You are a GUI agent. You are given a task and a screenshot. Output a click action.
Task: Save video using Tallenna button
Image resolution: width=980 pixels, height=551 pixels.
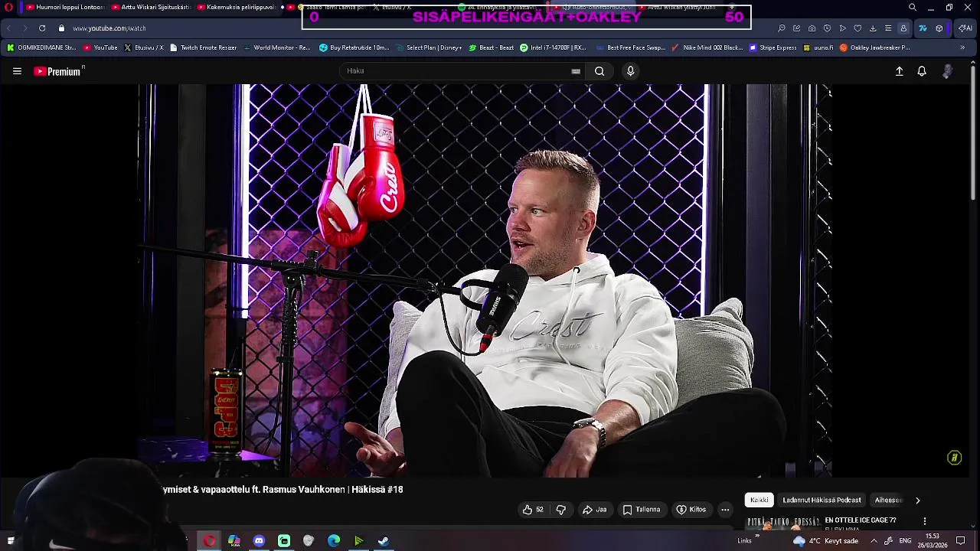(642, 510)
